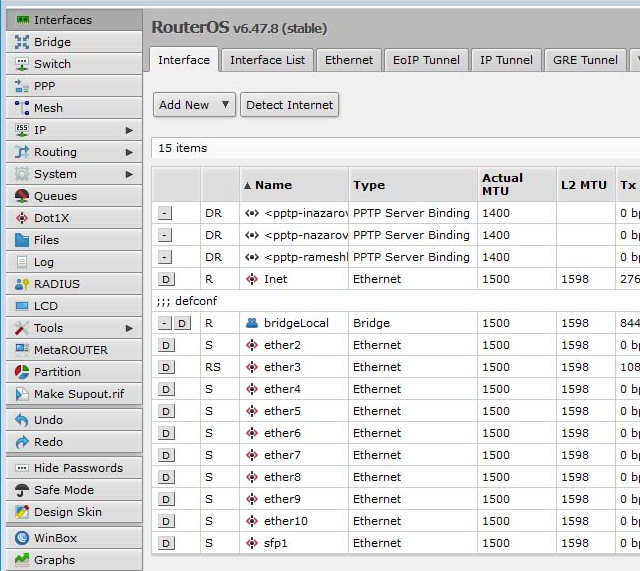The height and width of the screenshot is (571, 640).
Task: Click the MetaROUTER sidebar icon
Action: click(22, 350)
